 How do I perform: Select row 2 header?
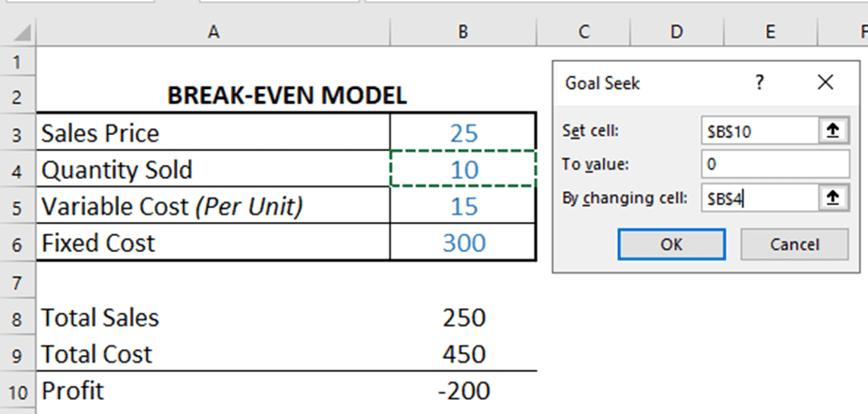coord(17,96)
